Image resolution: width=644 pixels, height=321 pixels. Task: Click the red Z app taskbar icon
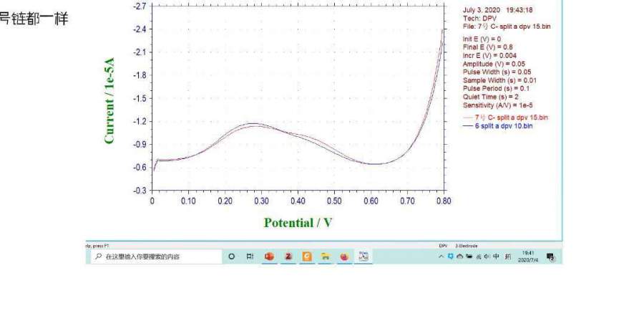coord(288,257)
